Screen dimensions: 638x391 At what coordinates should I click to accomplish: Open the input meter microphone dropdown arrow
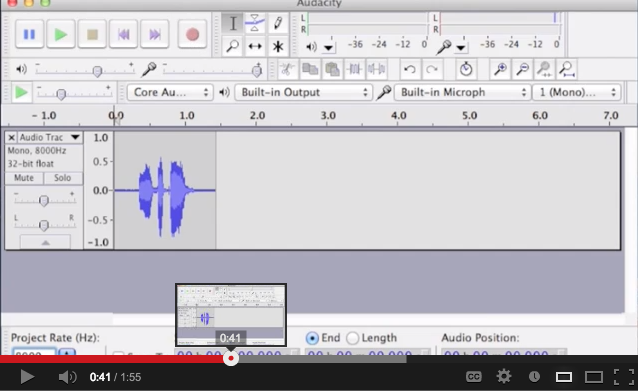pyautogui.click(x=461, y=48)
